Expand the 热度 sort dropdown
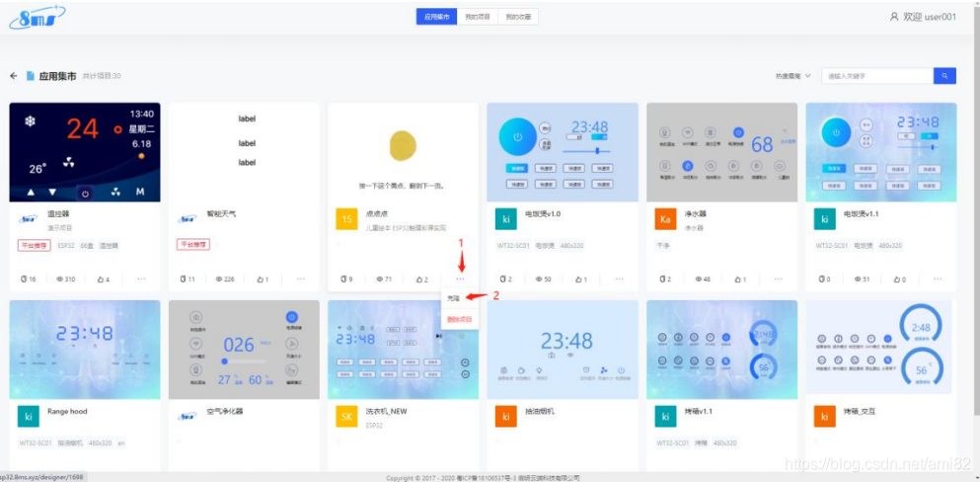 pyautogui.click(x=792, y=76)
